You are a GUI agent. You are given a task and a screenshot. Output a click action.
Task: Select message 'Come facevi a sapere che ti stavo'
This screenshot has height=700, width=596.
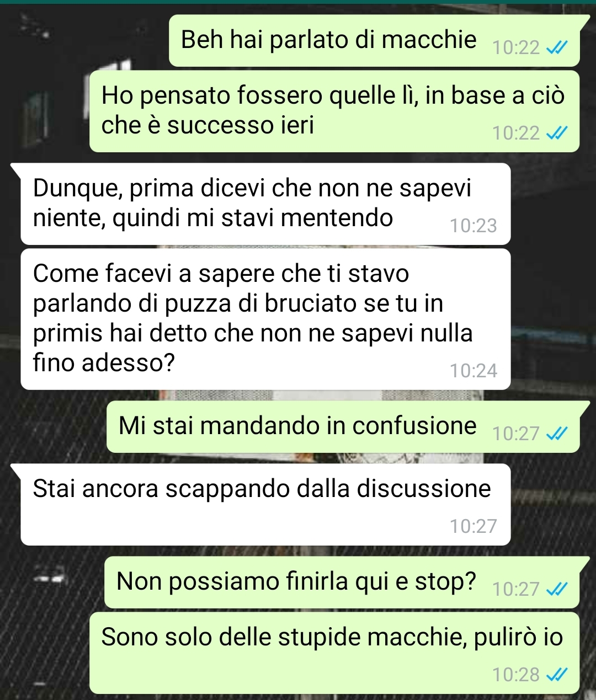point(265,319)
